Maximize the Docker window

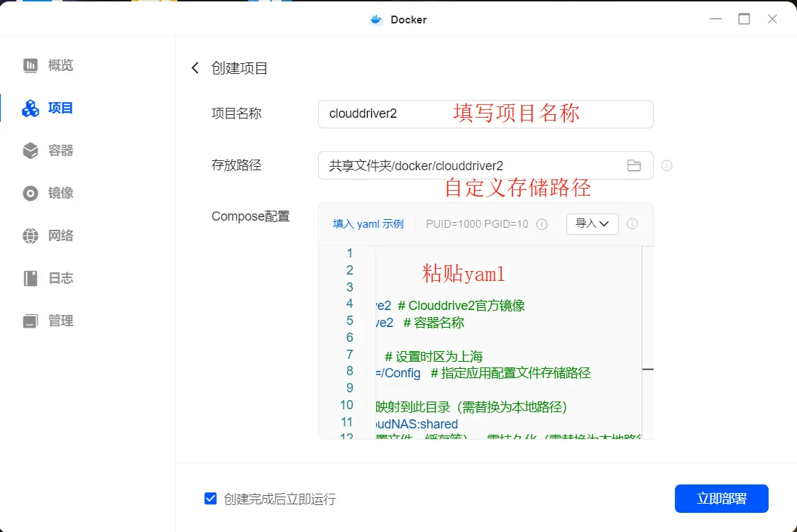click(x=744, y=19)
